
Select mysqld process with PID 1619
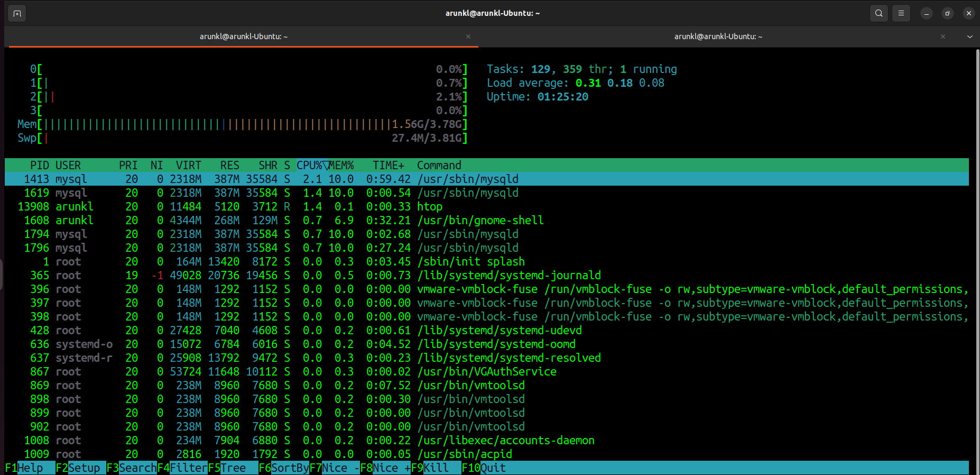487,193
